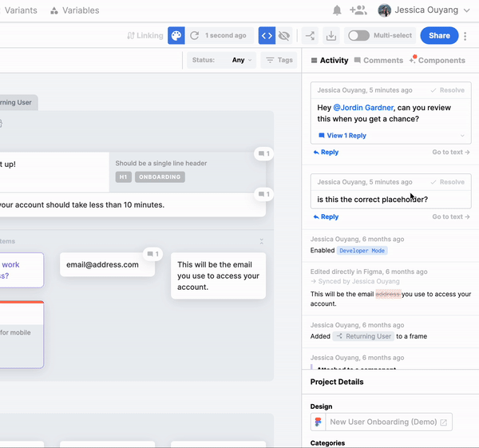Open Jessica Ouyang account menu
Viewport: 479px width, 448px height.
click(x=424, y=10)
